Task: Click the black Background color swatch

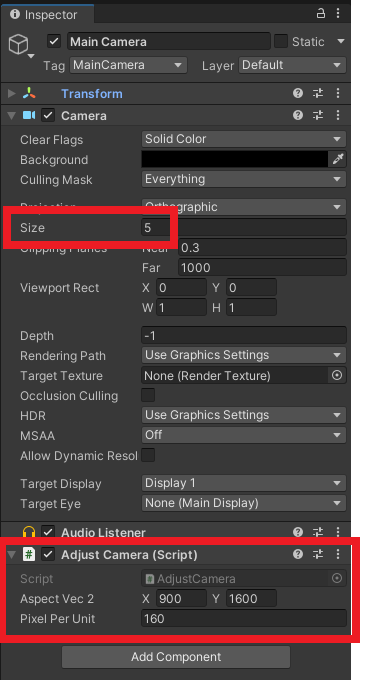Action: [x=235, y=159]
